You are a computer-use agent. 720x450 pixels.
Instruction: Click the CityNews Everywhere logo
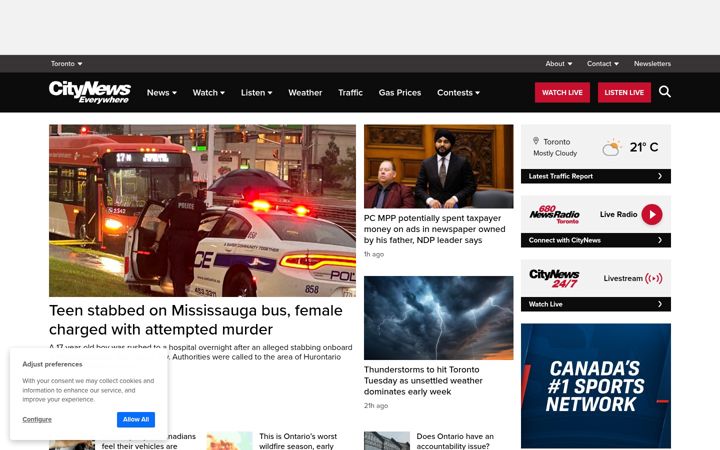click(90, 92)
